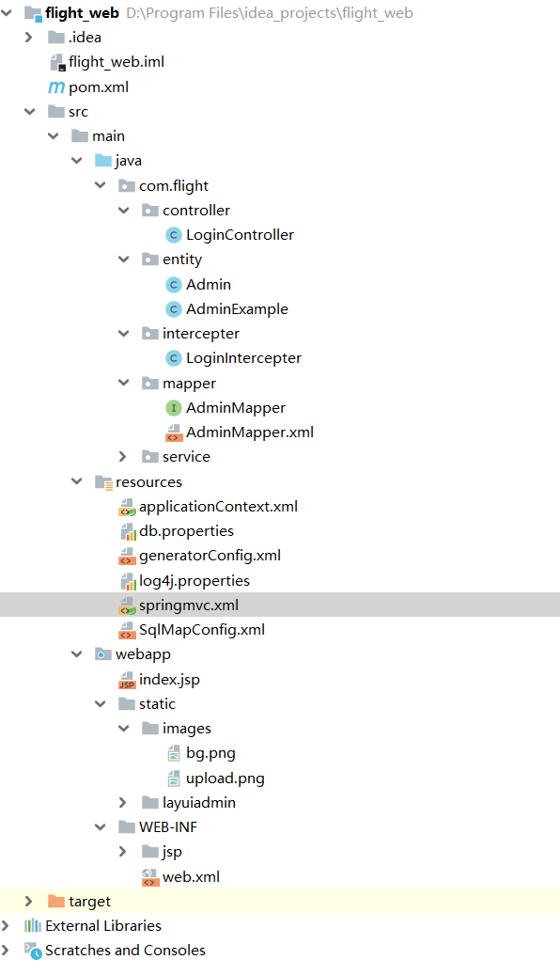The height and width of the screenshot is (975, 560).
Task: Click the .idea folder icon
Action: 56,38
